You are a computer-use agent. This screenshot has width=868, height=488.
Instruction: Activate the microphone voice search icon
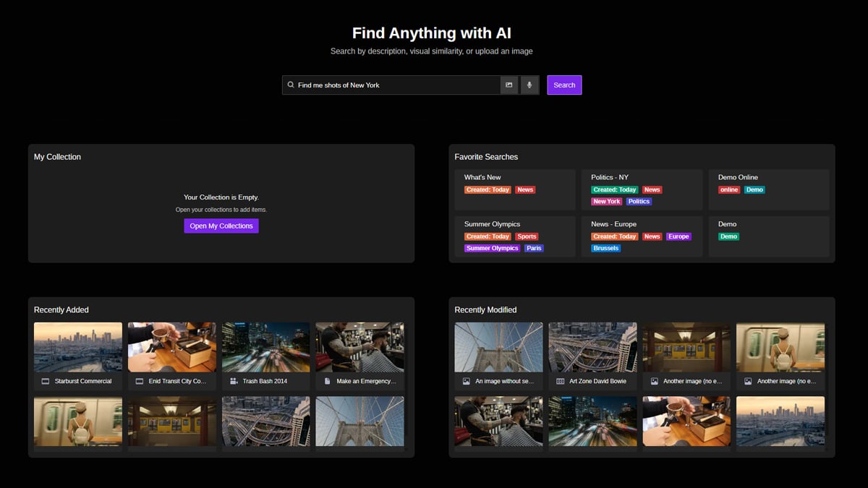[x=529, y=85]
